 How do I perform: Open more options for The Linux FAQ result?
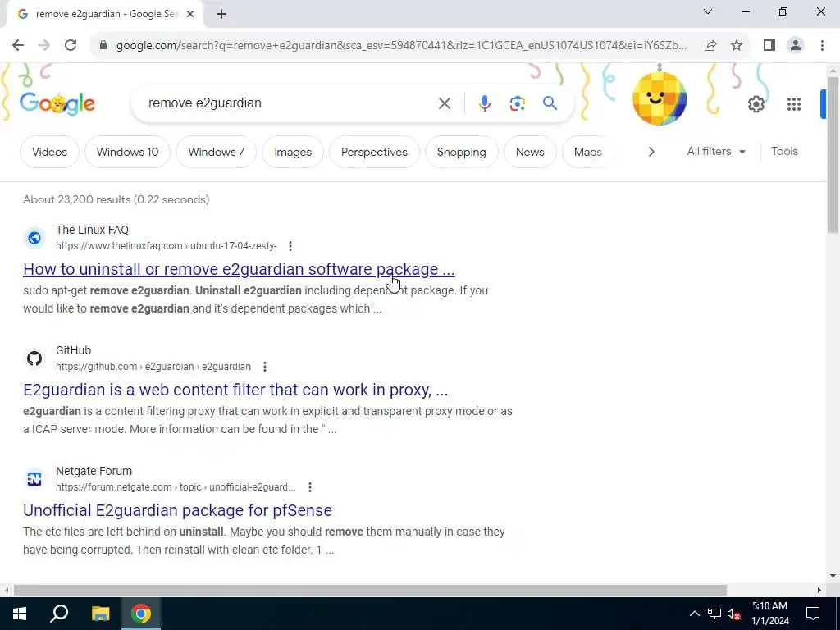pyautogui.click(x=290, y=246)
